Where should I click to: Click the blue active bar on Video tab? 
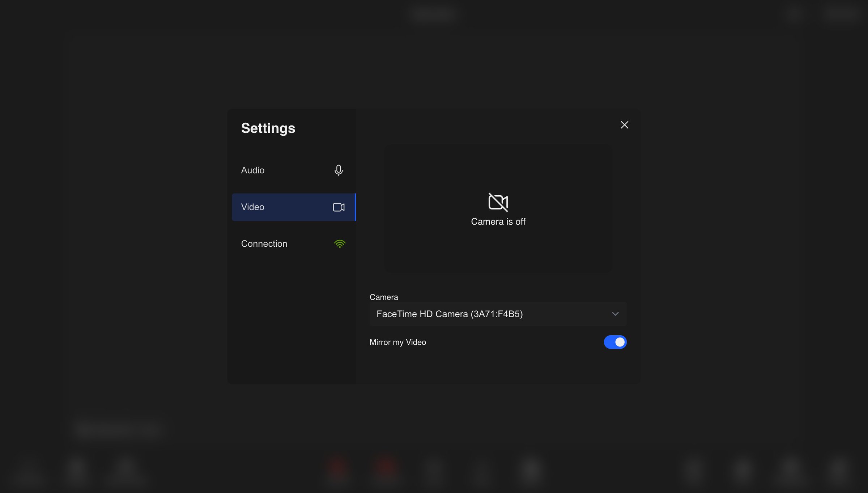(x=355, y=207)
